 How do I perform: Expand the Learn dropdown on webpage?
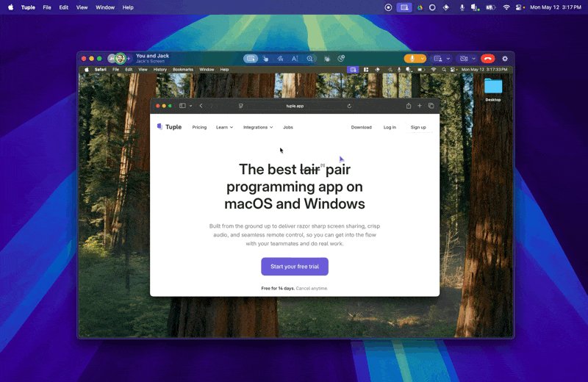pyautogui.click(x=224, y=127)
